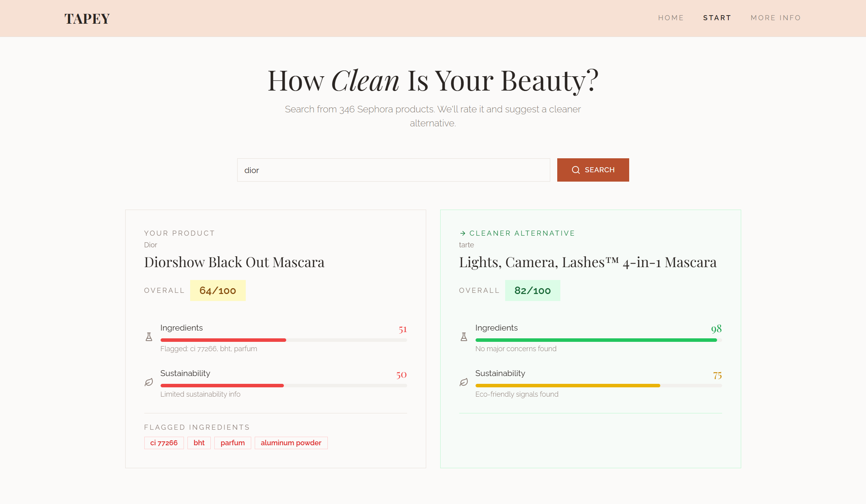The width and height of the screenshot is (866, 504).
Task: Open the More Info nav link
Action: (x=775, y=18)
